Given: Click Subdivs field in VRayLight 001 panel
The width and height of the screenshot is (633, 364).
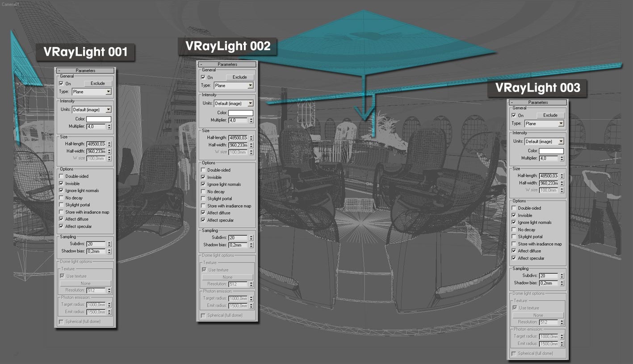Looking at the screenshot, I should click(96, 244).
